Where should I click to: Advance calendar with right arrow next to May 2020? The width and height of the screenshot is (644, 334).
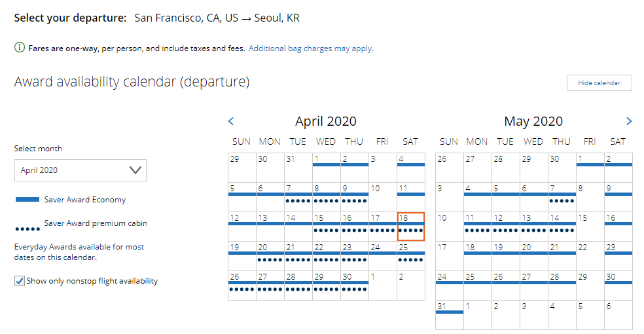629,121
